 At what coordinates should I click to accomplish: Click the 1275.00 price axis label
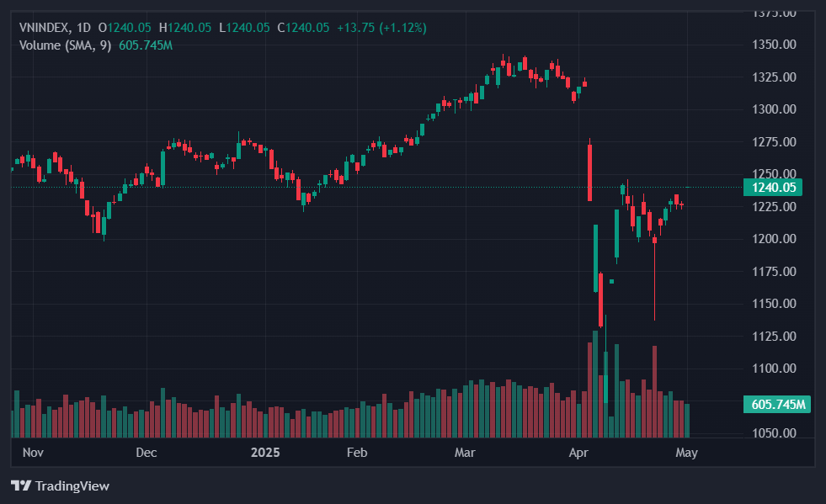point(774,141)
